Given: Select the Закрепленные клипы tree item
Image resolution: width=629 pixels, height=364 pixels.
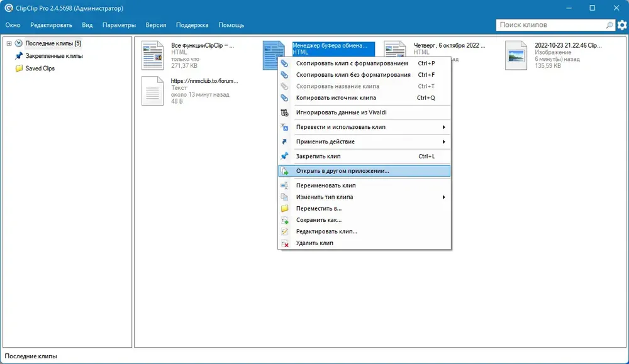Looking at the screenshot, I should [53, 56].
